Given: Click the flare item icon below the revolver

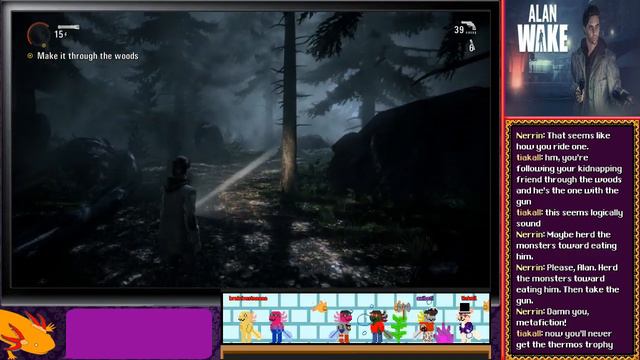Looking at the screenshot, I should tap(471, 46).
